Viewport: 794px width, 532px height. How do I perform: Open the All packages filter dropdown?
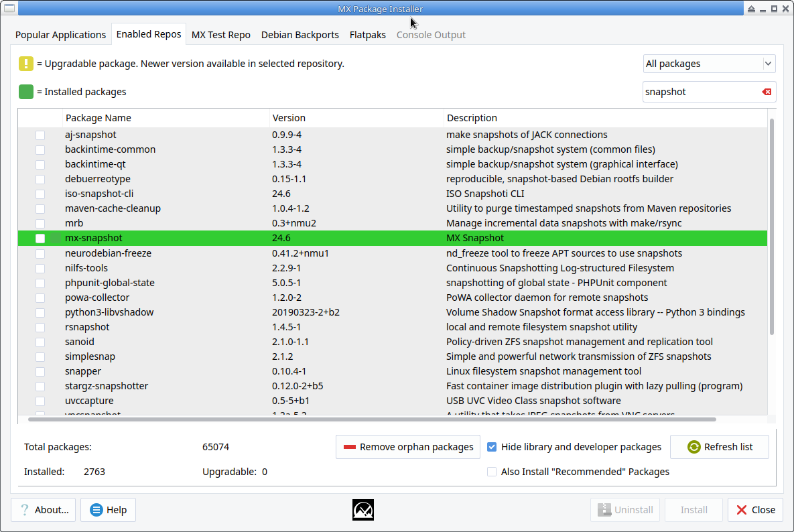[x=709, y=64]
